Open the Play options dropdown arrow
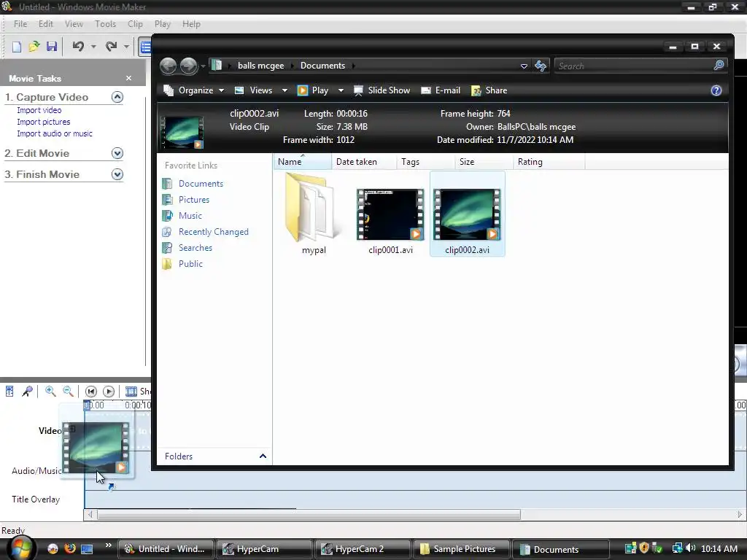Image resolution: width=747 pixels, height=560 pixels. (x=341, y=90)
